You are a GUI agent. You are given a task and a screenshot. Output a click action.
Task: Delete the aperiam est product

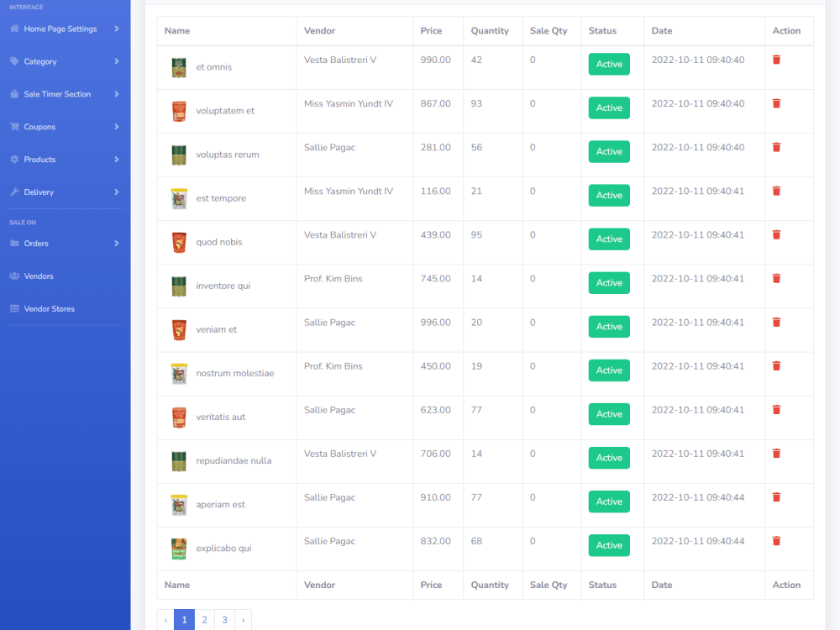pos(776,497)
